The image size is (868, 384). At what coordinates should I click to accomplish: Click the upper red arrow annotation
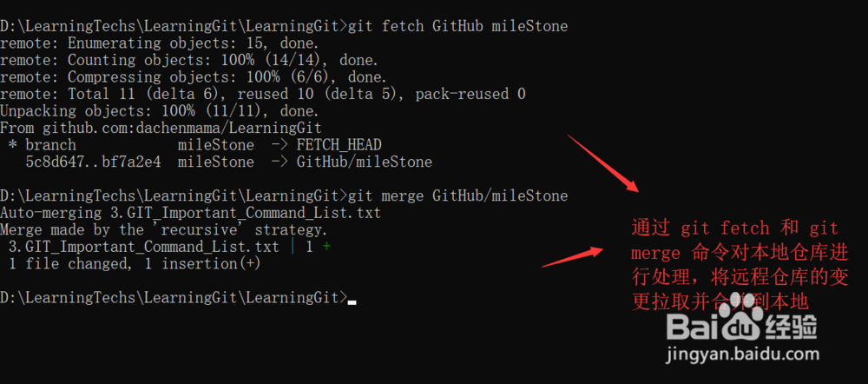(603, 162)
